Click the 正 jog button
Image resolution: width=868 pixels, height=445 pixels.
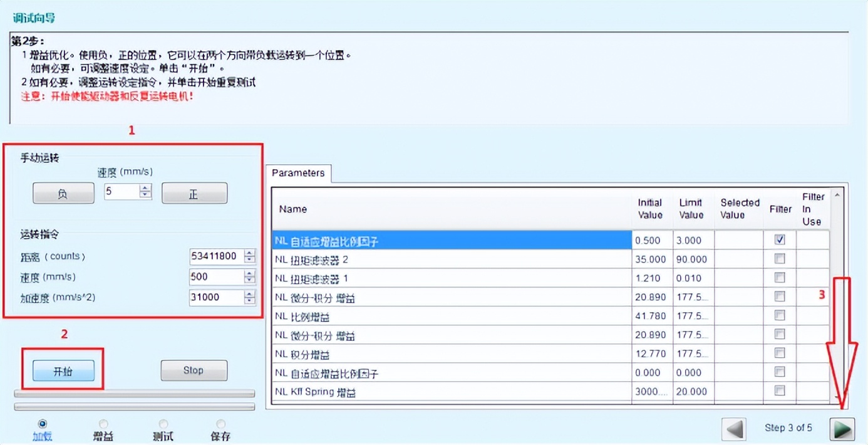(x=194, y=194)
